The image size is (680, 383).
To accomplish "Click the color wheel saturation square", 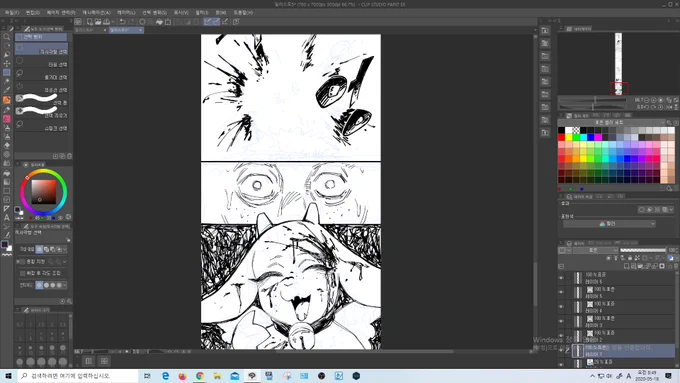I will pyautogui.click(x=44, y=192).
